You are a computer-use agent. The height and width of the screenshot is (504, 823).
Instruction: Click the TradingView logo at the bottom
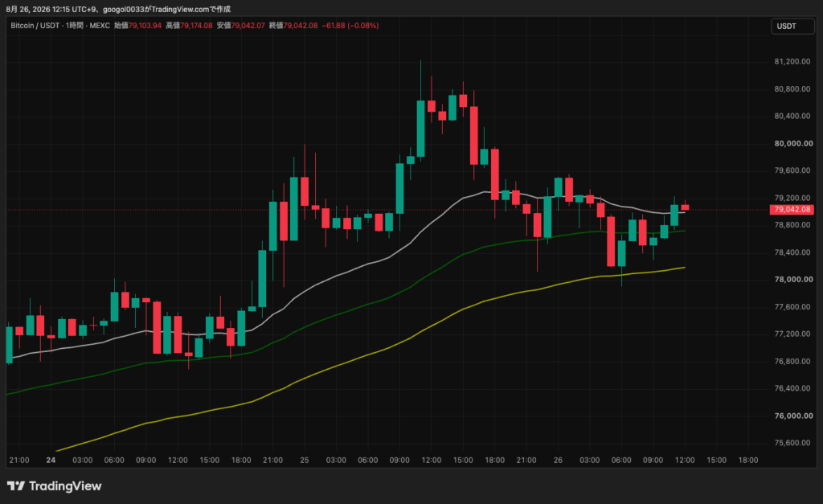click(x=54, y=486)
